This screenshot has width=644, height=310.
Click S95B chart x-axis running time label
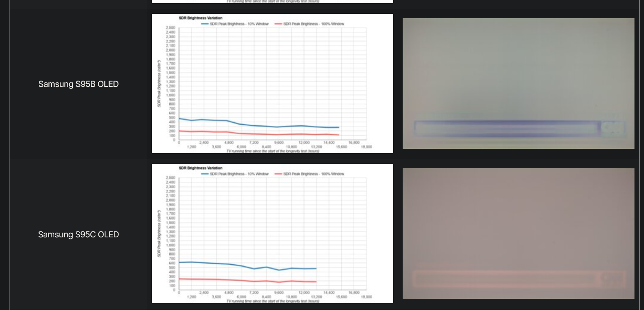[x=273, y=151]
